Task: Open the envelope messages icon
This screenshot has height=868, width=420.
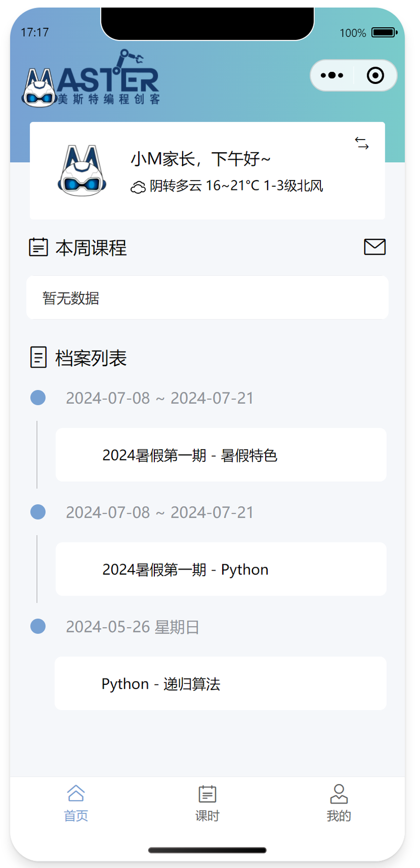Action: 375,247
